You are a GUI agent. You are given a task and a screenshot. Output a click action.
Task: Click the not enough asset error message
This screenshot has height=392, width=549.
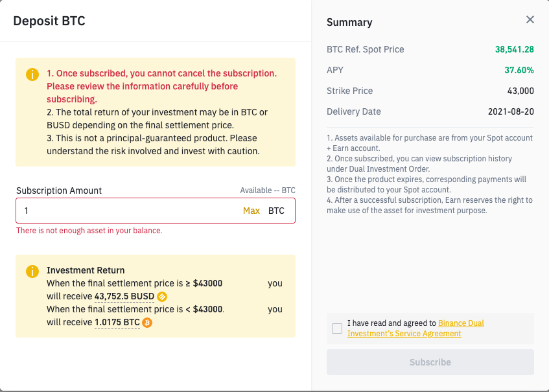pos(89,231)
